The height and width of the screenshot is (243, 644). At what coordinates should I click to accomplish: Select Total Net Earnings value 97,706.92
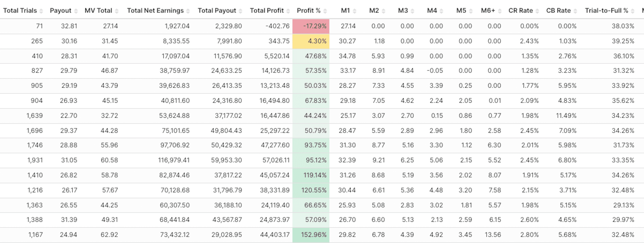click(175, 145)
